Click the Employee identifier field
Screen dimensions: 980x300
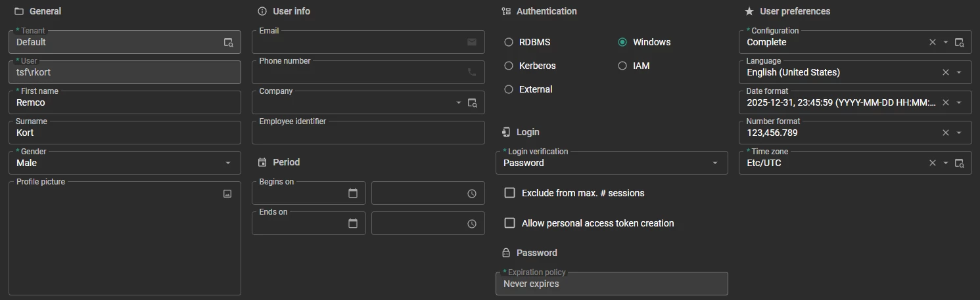(x=368, y=133)
